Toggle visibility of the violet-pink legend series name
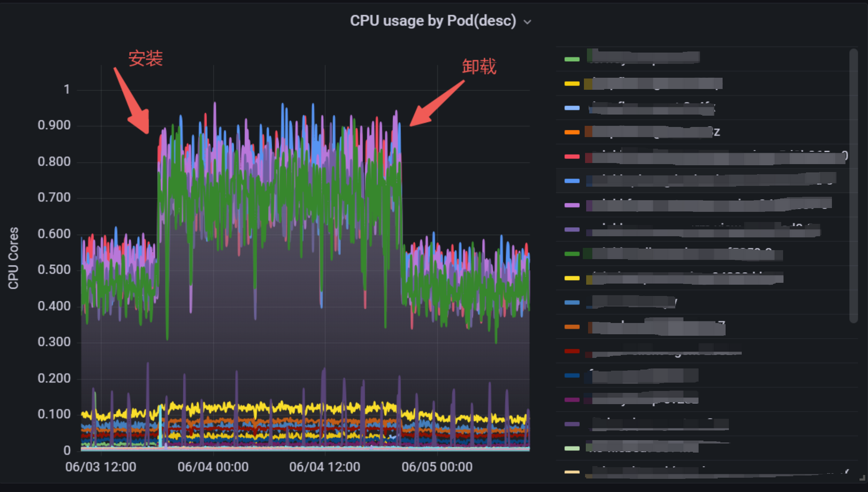Screen dimensions: 868x492 point(706,205)
